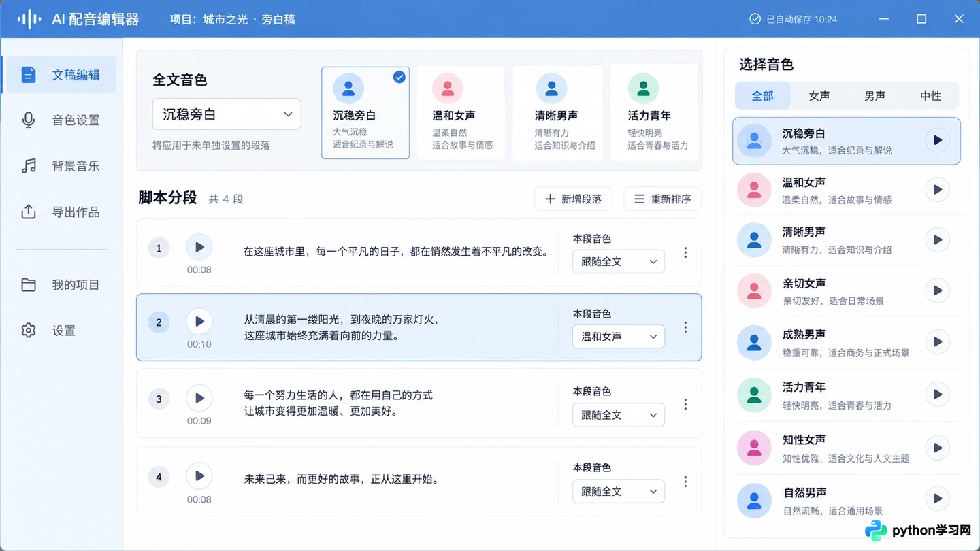The image size is (980, 551).
Task: Open 我的项目 in the sidebar
Action: pyautogui.click(x=60, y=285)
